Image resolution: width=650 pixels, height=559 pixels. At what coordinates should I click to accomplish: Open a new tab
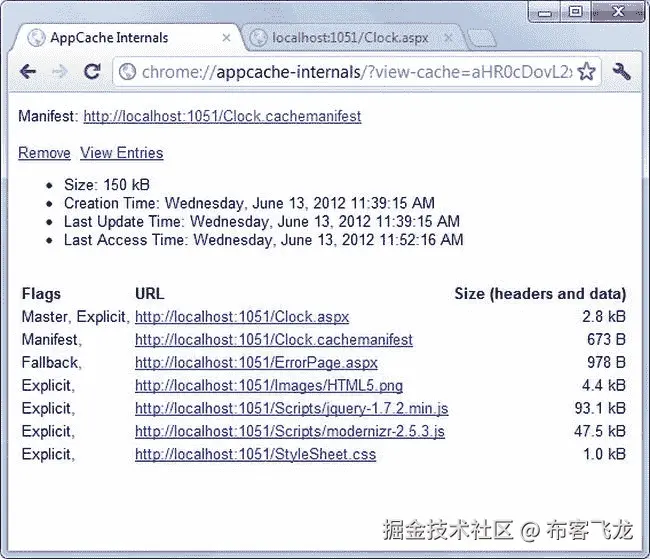(481, 38)
